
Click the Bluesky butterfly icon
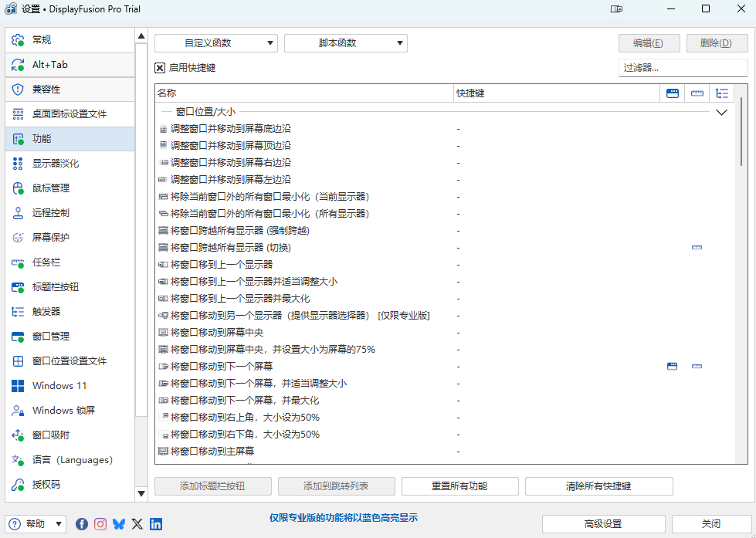point(119,524)
